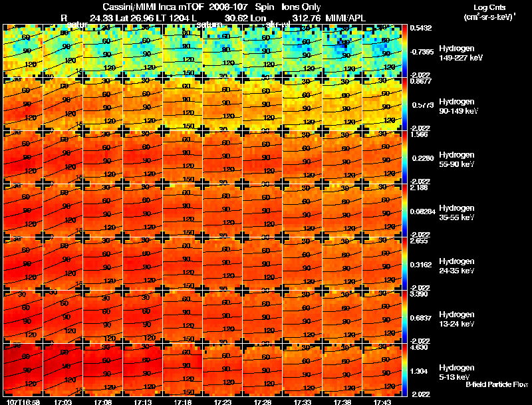The width and height of the screenshot is (532, 405).
Task: Click the color bar beside Hydrogen 55-90 keV
Action: 404,158
